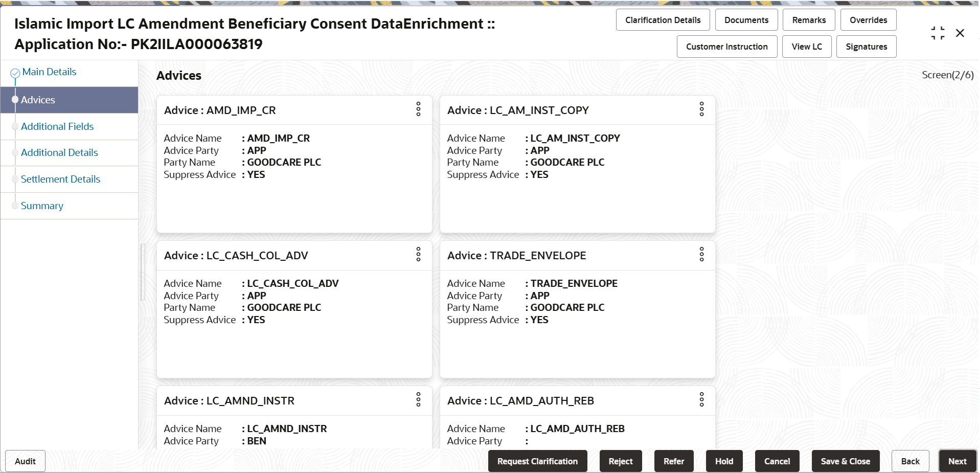This screenshot has width=980, height=473.
Task: Click the Main Details completed step icon
Action: tap(15, 73)
